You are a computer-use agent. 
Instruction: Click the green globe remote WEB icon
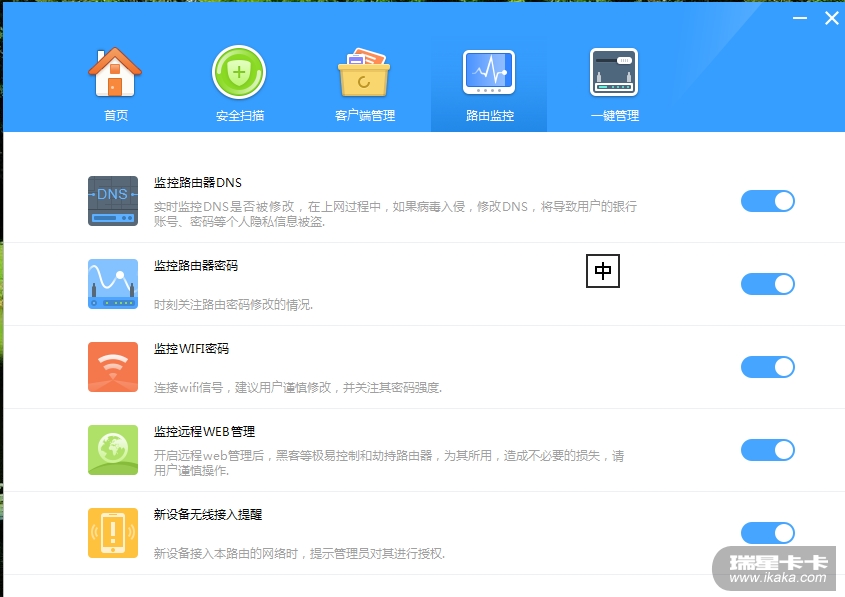click(113, 450)
